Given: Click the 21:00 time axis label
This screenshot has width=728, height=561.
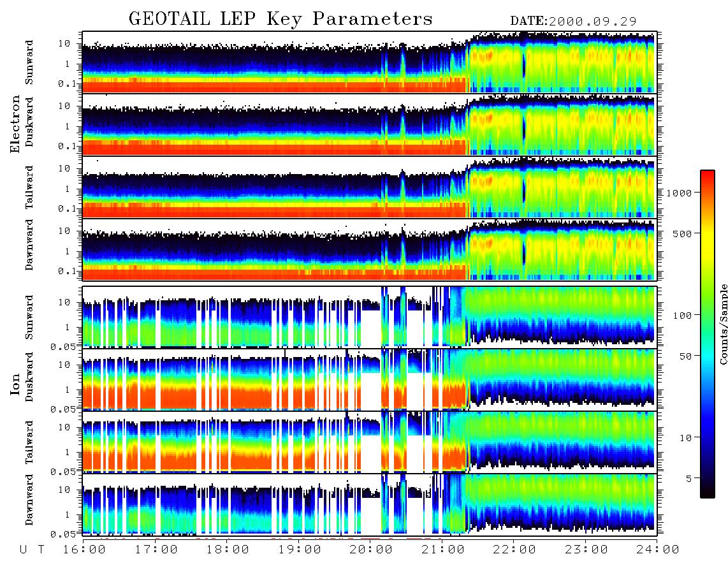Looking at the screenshot, I should [x=442, y=550].
